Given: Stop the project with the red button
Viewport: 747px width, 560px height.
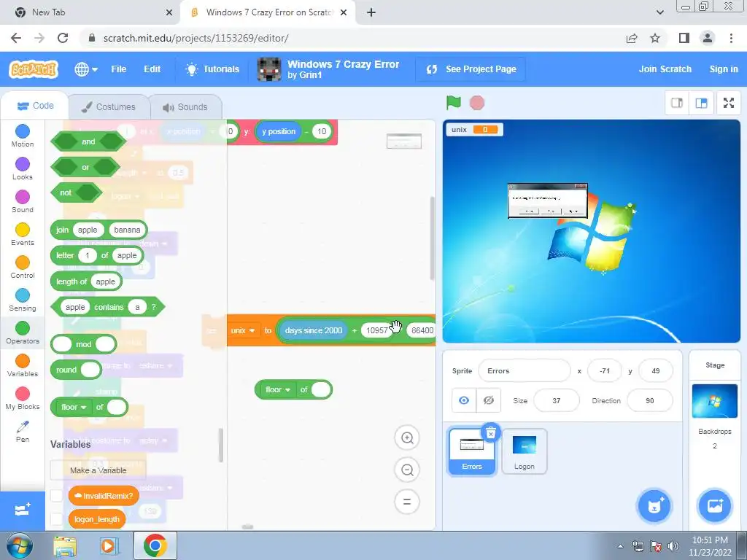Looking at the screenshot, I should [477, 103].
